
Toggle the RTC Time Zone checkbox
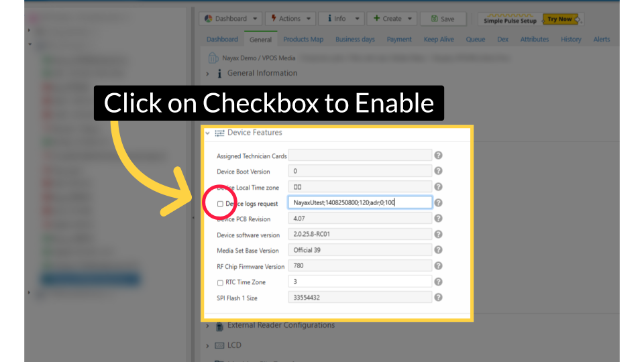[220, 282]
